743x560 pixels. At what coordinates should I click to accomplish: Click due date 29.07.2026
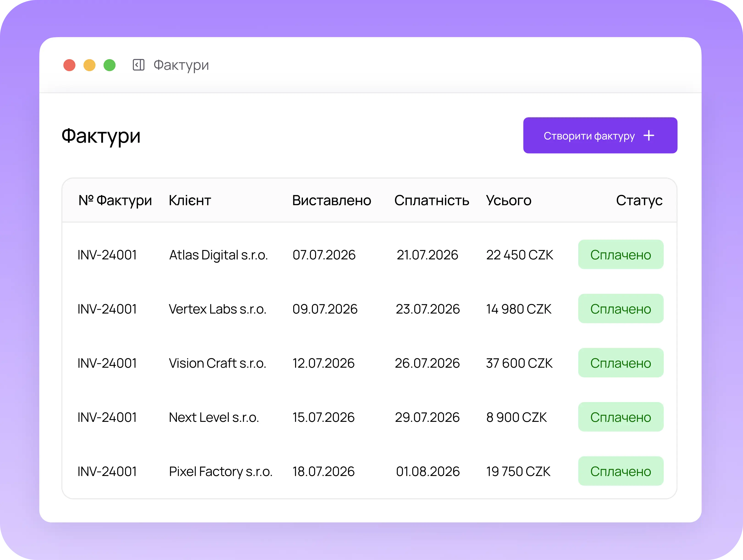[x=427, y=417]
